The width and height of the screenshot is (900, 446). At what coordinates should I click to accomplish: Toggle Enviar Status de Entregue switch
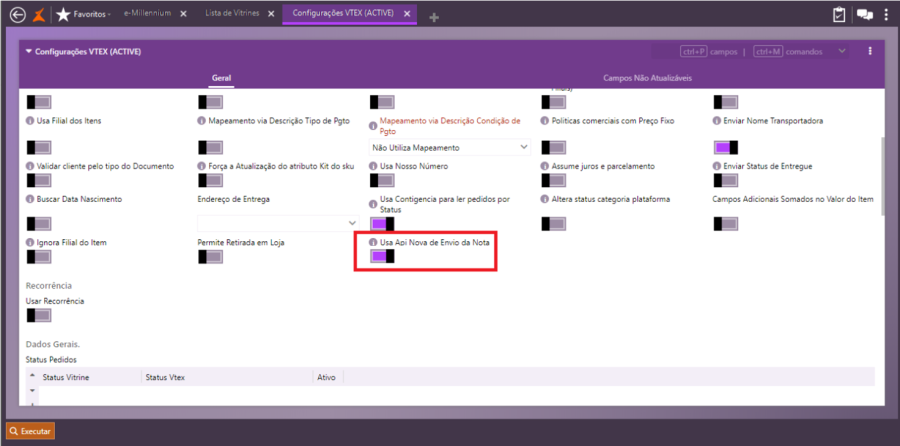(x=726, y=180)
